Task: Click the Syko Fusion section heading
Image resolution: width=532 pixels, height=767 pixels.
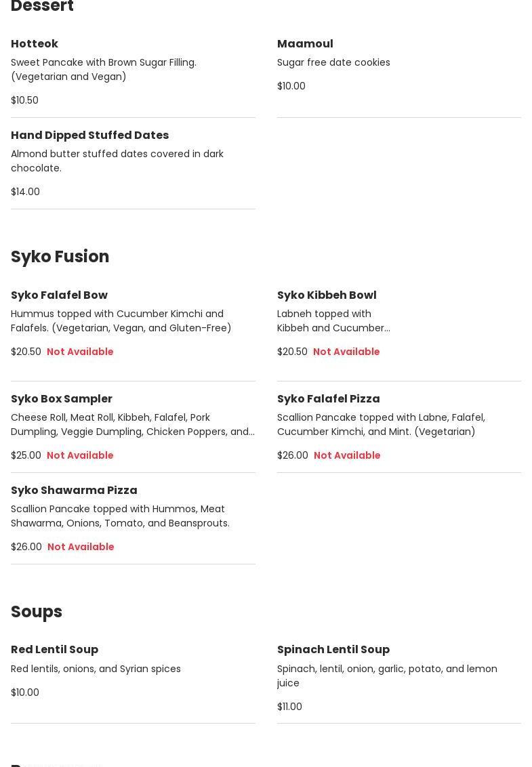Action: [60, 256]
